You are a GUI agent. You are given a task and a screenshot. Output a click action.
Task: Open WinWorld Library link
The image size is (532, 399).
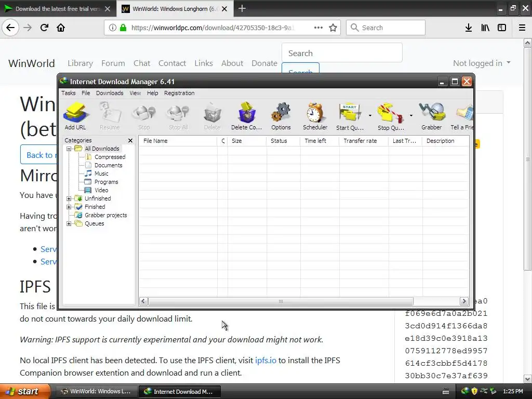pos(80,63)
